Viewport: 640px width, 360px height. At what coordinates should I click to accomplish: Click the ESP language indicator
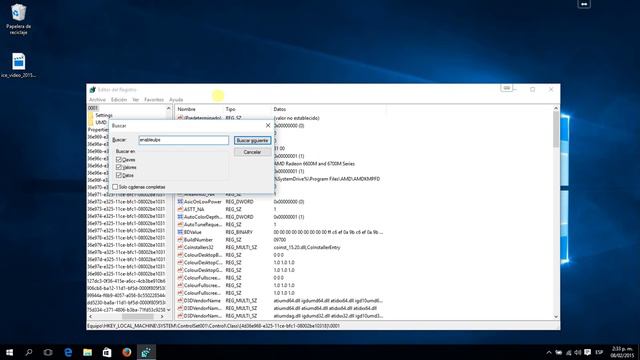tap(599, 352)
